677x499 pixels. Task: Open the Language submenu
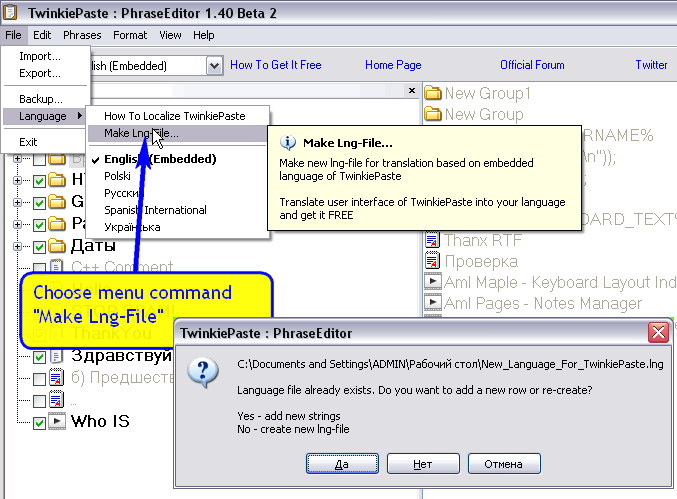pyautogui.click(x=44, y=116)
